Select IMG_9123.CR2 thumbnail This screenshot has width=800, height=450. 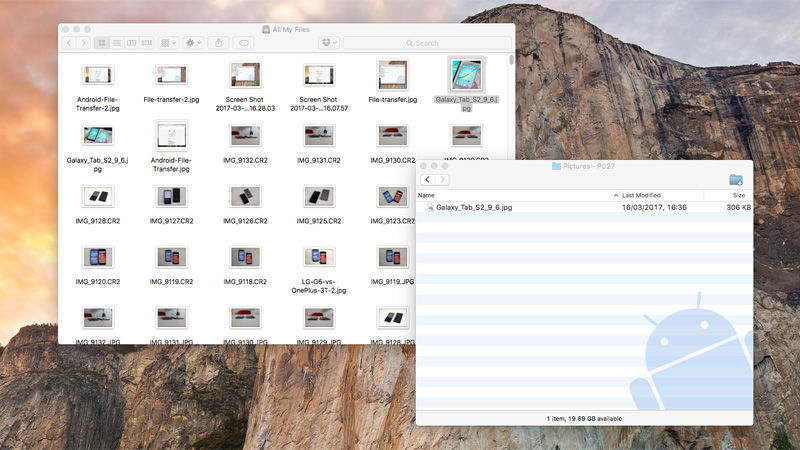[393, 196]
